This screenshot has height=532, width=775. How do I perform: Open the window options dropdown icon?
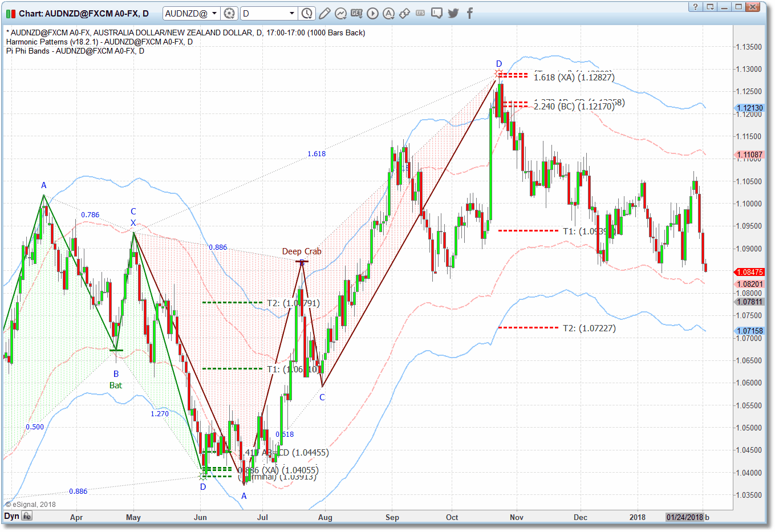click(710, 7)
